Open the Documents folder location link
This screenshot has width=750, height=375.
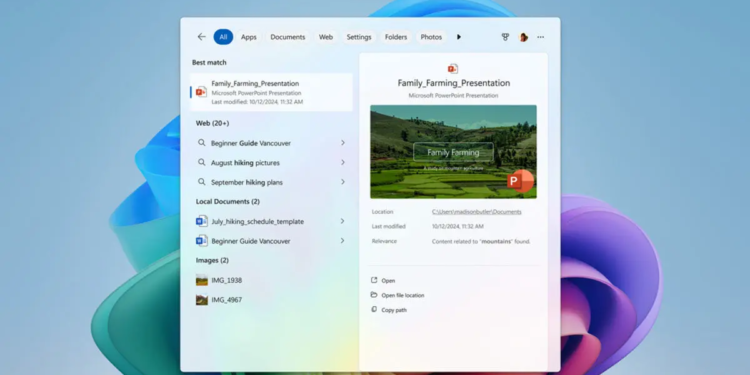pos(476,212)
